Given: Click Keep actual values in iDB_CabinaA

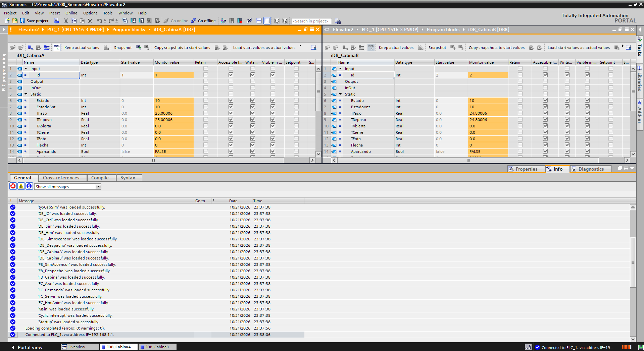Looking at the screenshot, I should click(82, 48).
